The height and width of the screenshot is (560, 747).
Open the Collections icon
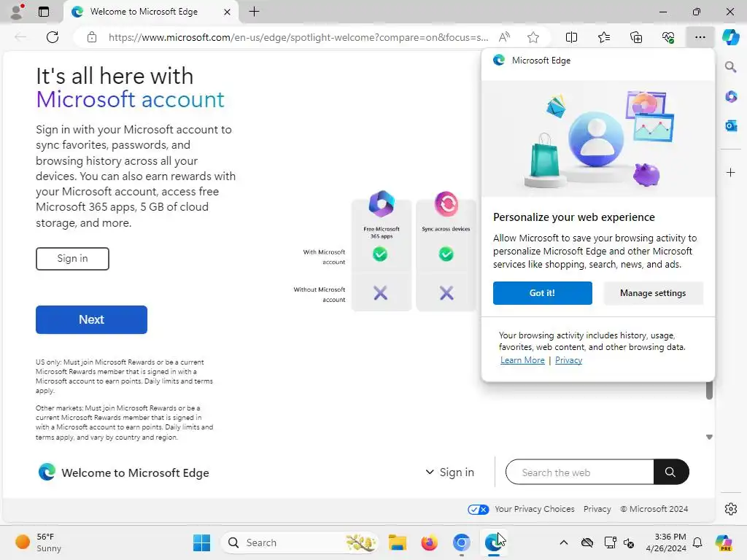click(636, 37)
